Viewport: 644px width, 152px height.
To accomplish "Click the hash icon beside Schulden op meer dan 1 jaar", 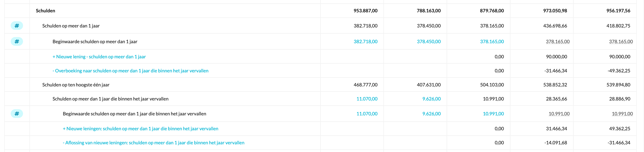I will pos(17,26).
